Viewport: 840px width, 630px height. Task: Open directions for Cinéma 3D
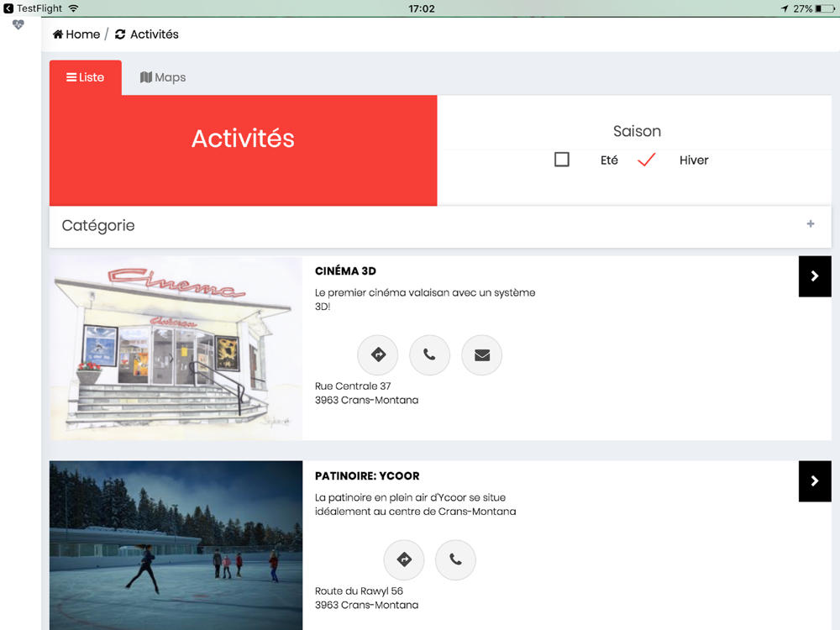coord(378,354)
